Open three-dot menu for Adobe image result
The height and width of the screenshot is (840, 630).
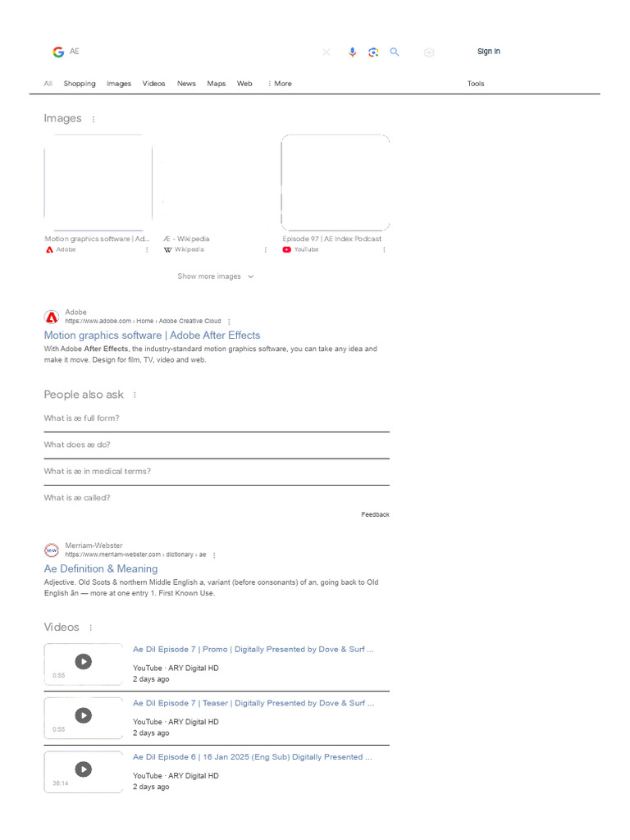[147, 249]
